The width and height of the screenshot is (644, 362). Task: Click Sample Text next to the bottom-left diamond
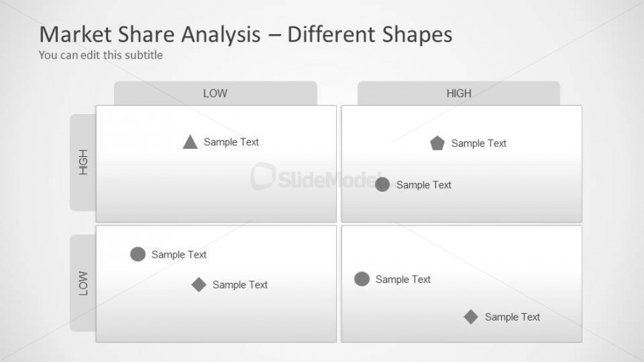(x=240, y=285)
